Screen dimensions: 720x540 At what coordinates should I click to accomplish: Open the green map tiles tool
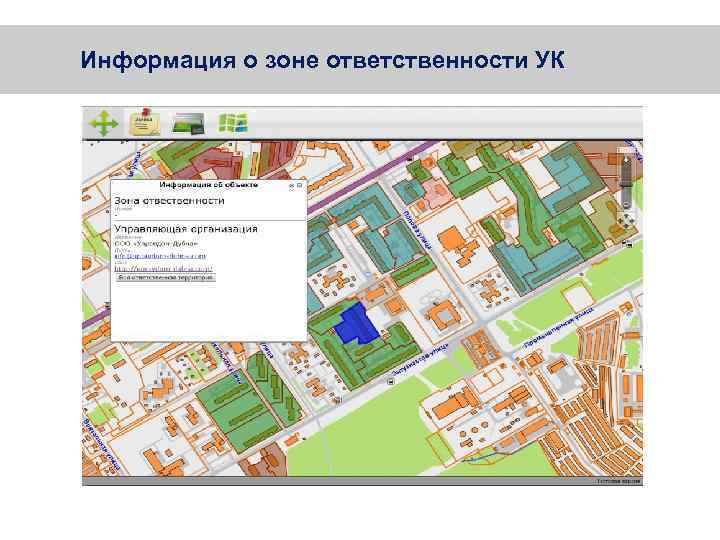pyautogui.click(x=233, y=123)
